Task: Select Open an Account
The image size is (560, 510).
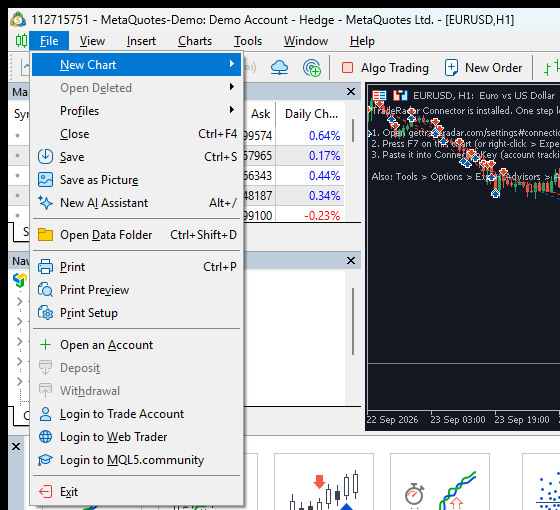Action: click(x=136, y=345)
